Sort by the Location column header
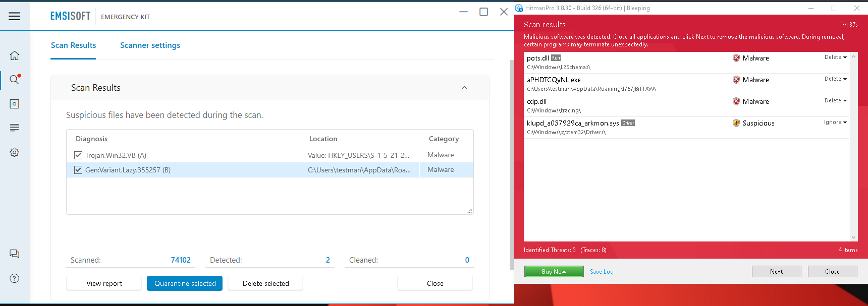The height and width of the screenshot is (306, 868). coord(323,139)
